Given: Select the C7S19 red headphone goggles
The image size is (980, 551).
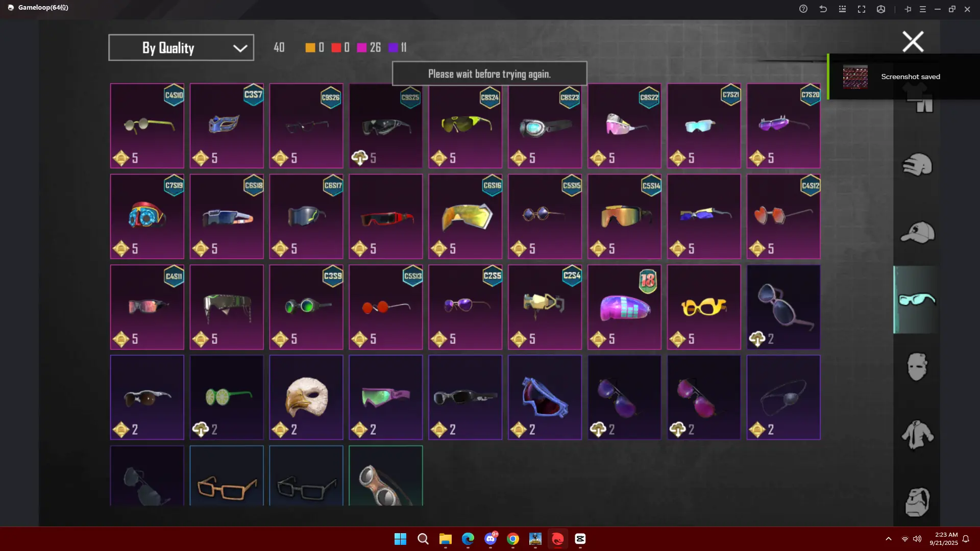Looking at the screenshot, I should [147, 216].
